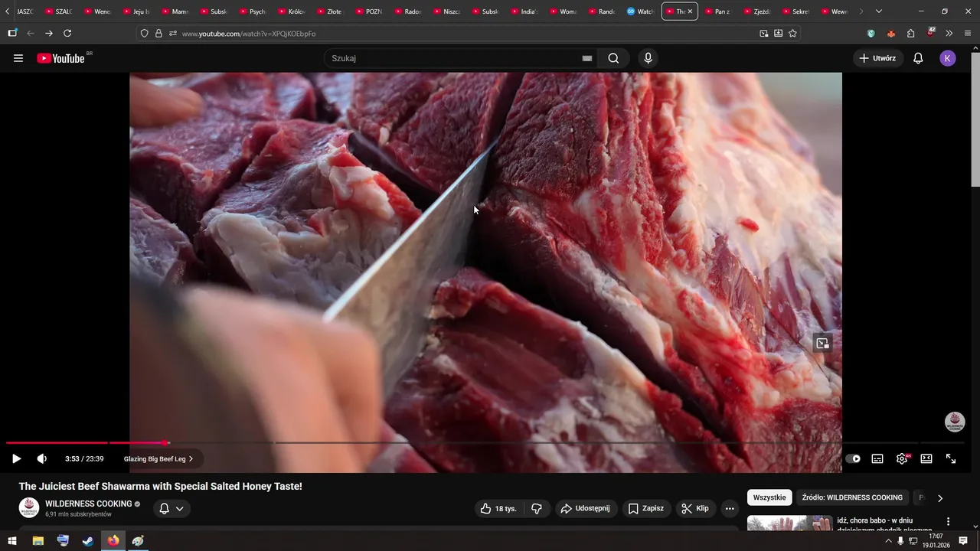Click the address bar URL
The image size is (980, 551).
[x=249, y=34]
